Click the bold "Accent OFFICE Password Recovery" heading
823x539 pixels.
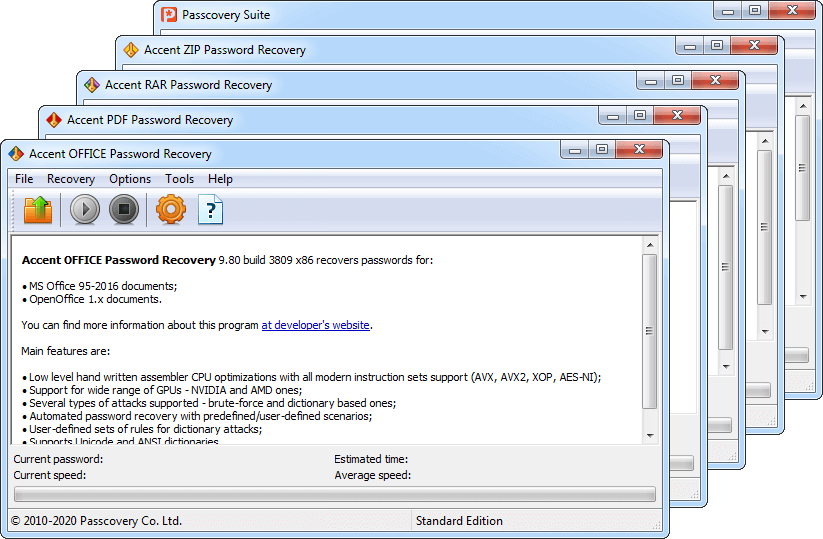119,260
